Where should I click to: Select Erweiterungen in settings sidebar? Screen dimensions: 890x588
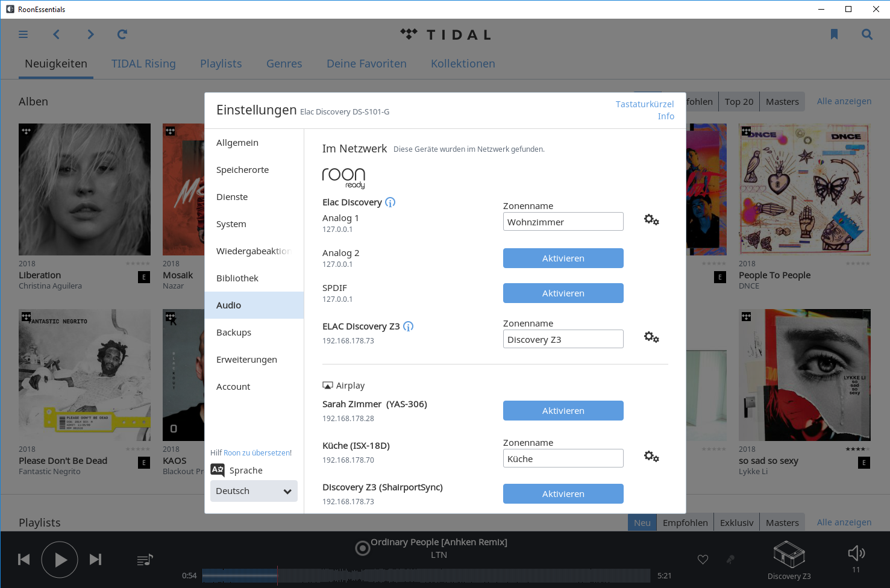(254, 360)
